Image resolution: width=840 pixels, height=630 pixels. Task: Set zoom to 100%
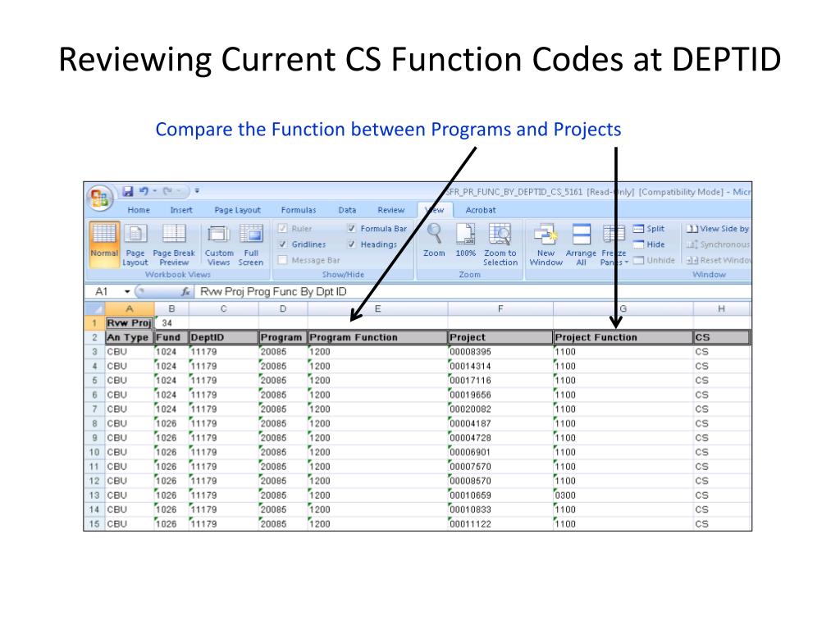(x=466, y=240)
